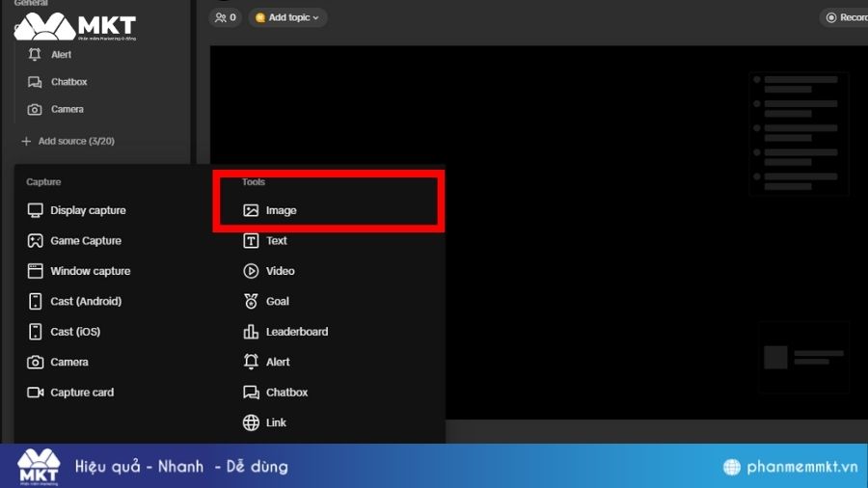Viewport: 868px width, 488px height.
Task: Click the Video tool play icon
Action: pyautogui.click(x=251, y=271)
